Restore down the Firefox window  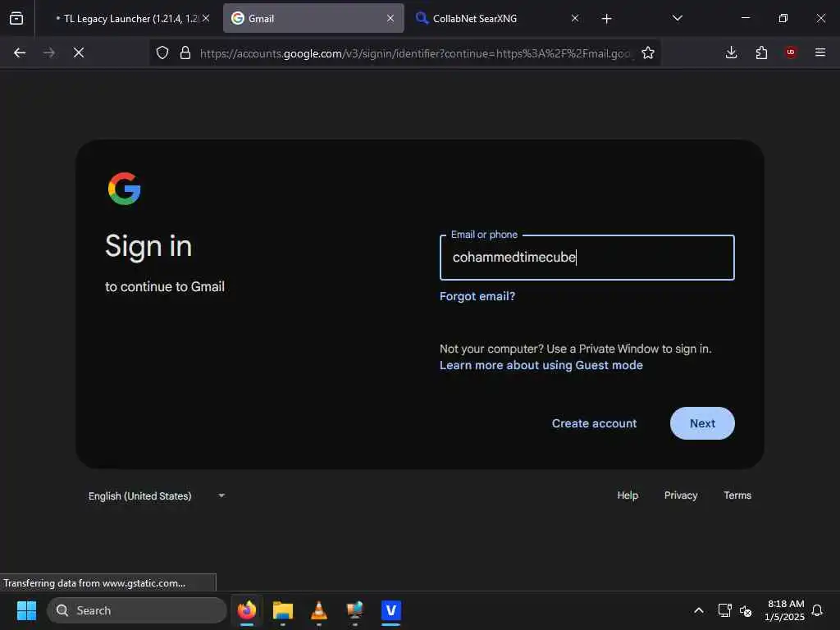(783, 18)
